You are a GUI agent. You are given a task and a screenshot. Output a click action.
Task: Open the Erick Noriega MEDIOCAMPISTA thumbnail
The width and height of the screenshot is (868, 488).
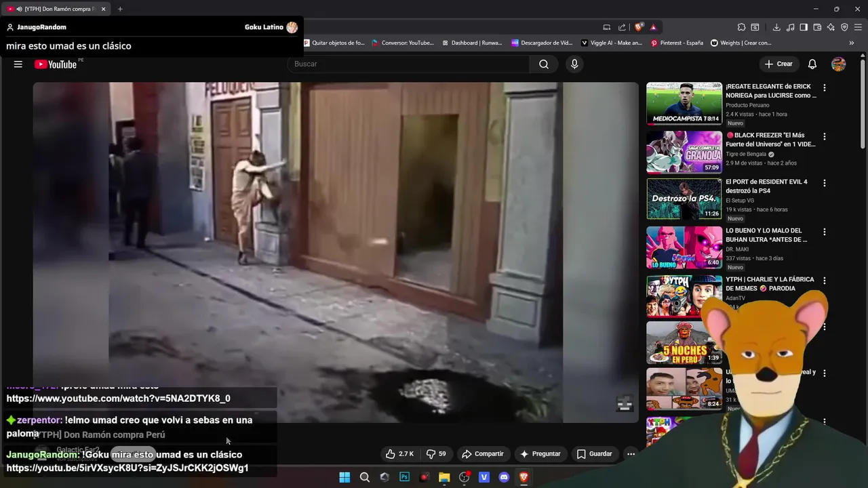click(684, 104)
